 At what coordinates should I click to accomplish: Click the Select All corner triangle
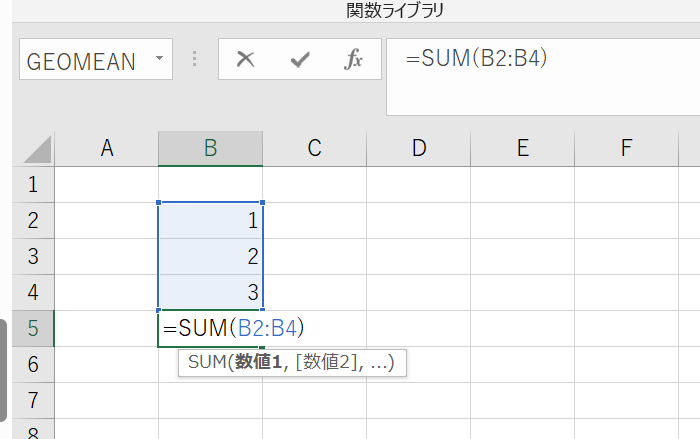point(37,150)
